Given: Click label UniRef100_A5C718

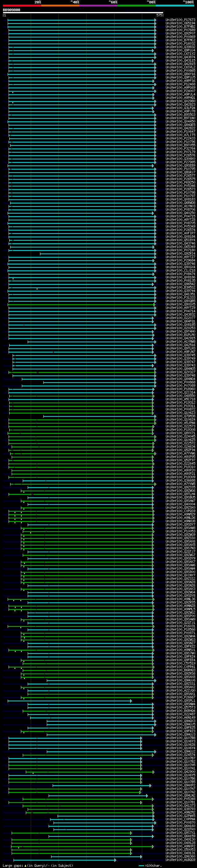Looking at the screenshot, I should click(x=180, y=399).
